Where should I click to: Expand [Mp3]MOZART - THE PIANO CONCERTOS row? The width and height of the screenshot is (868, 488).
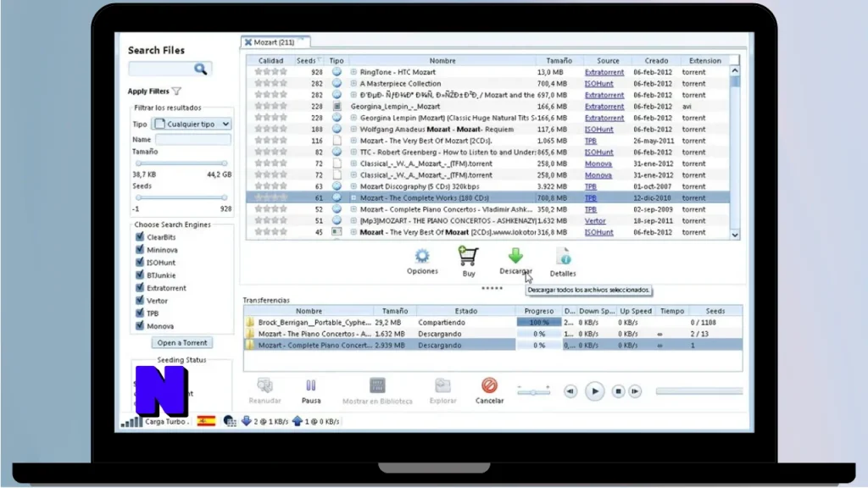point(353,221)
